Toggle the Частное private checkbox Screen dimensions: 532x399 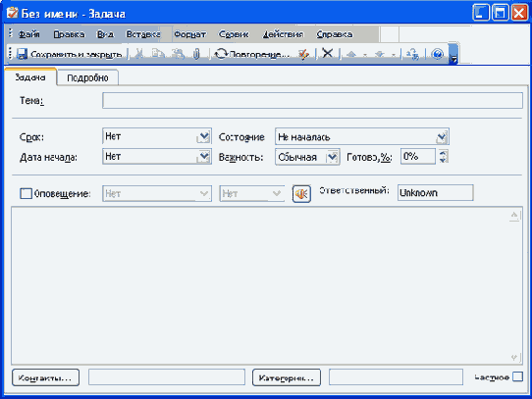517,377
